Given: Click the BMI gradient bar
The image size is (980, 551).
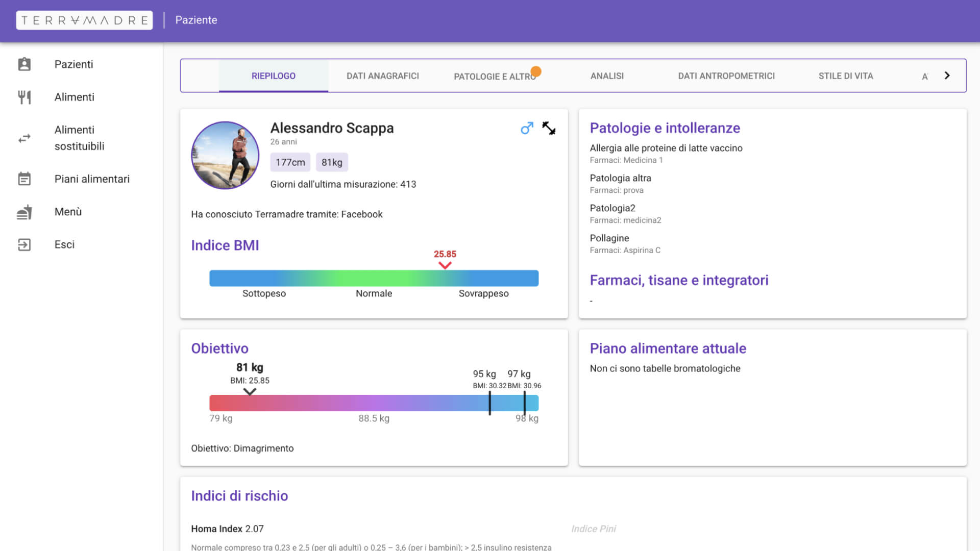Looking at the screenshot, I should pos(374,278).
